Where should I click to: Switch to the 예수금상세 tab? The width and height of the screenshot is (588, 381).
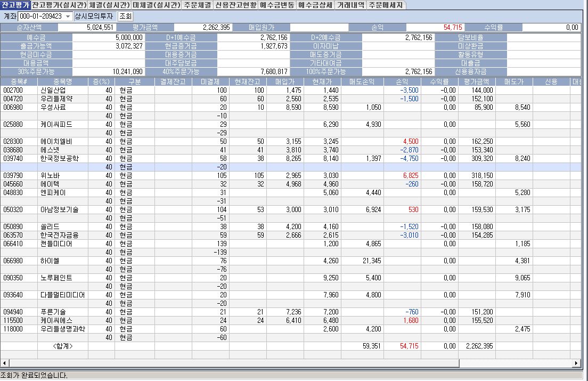[x=316, y=5]
